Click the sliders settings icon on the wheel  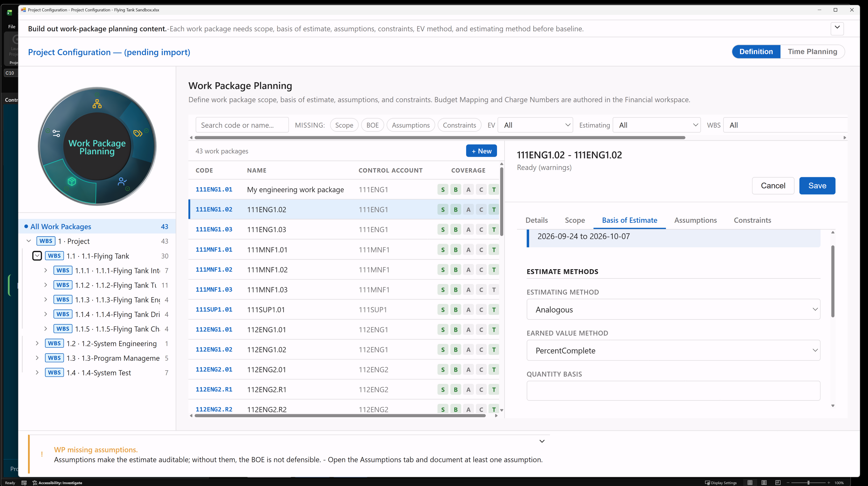56,134
